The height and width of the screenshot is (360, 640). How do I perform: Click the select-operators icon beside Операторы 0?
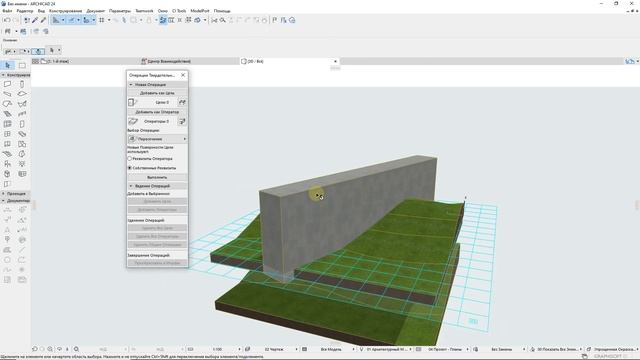click(182, 121)
